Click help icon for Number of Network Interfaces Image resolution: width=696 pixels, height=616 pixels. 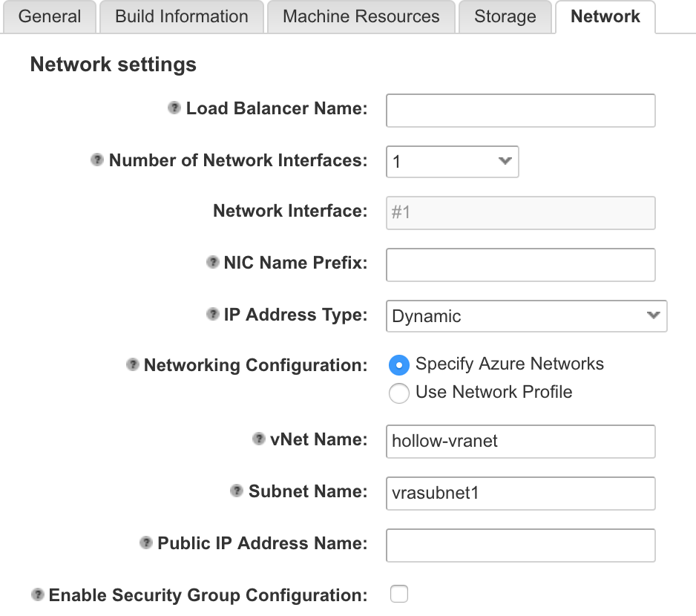[x=97, y=160]
